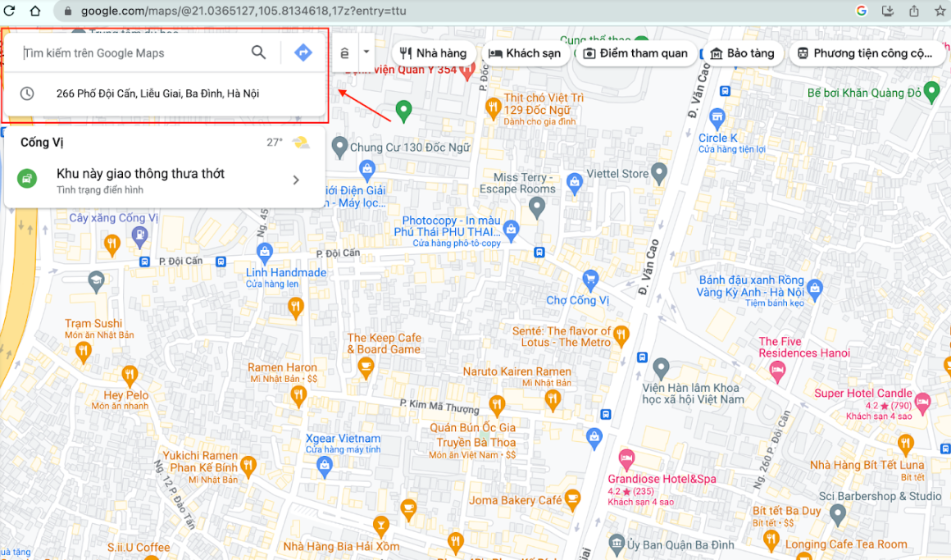Select the Bảo tàng chip
The height and width of the screenshot is (560, 951).
coord(743,53)
